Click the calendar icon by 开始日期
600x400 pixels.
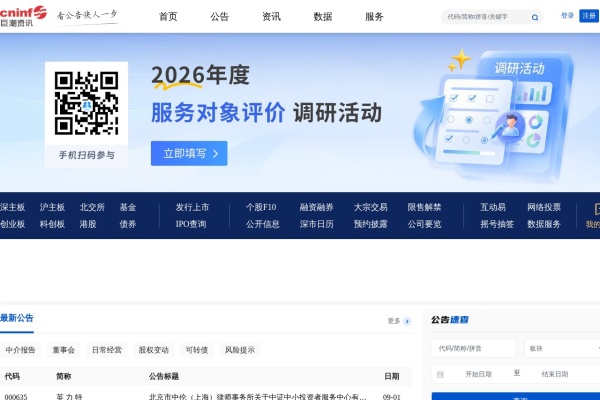[440, 374]
